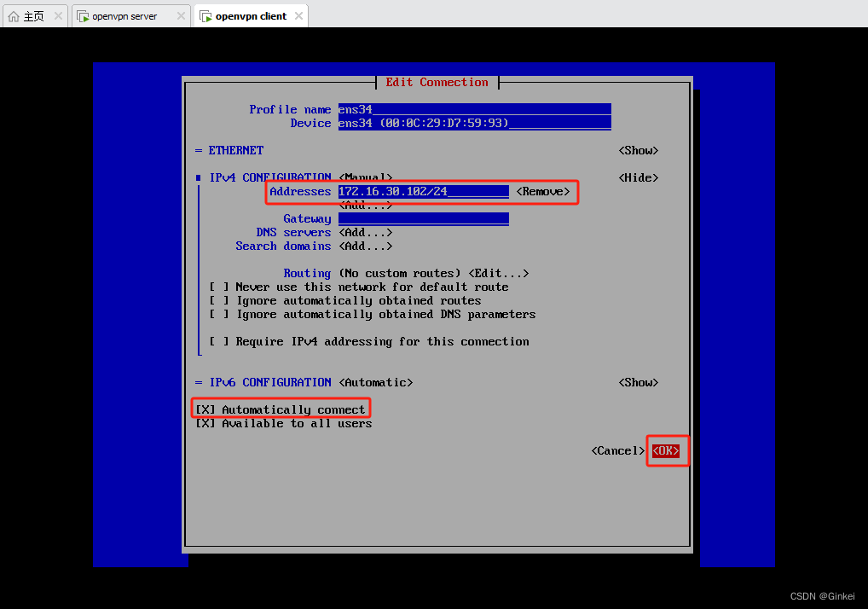This screenshot has height=609, width=868.
Task: Click the Addresses input field
Action: [x=424, y=192]
